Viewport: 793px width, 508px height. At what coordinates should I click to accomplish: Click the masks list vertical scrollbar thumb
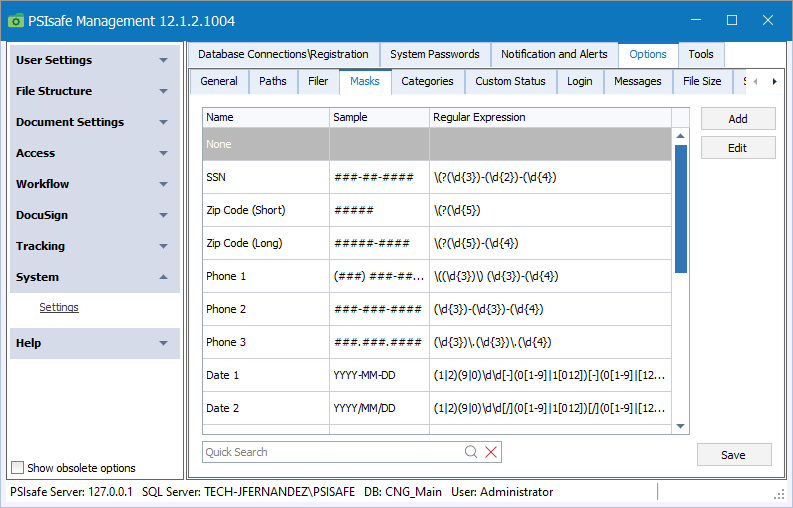pos(681,209)
